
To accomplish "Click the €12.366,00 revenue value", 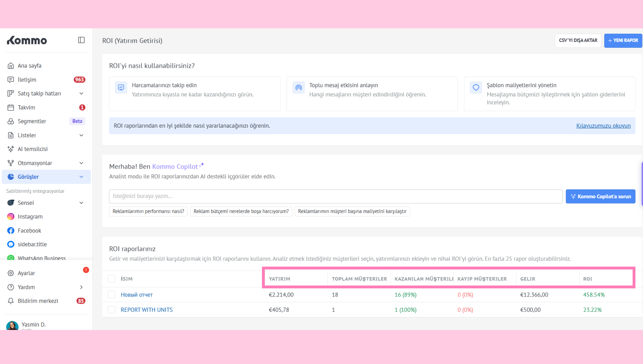I will [534, 295].
